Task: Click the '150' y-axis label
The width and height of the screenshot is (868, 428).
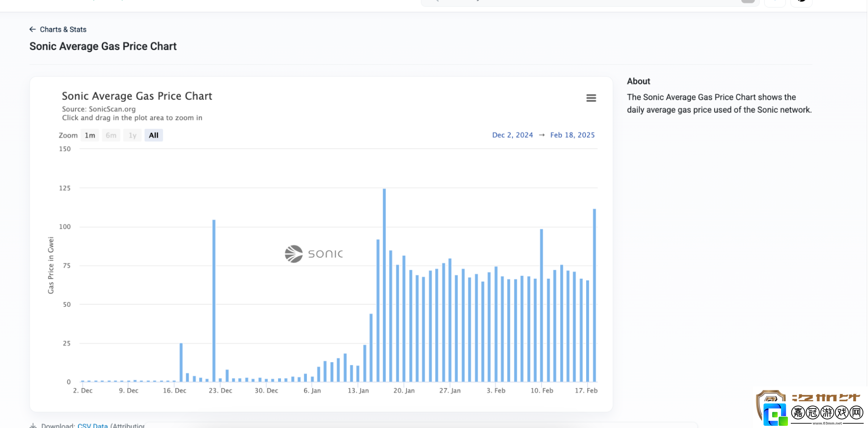Action: pos(65,149)
